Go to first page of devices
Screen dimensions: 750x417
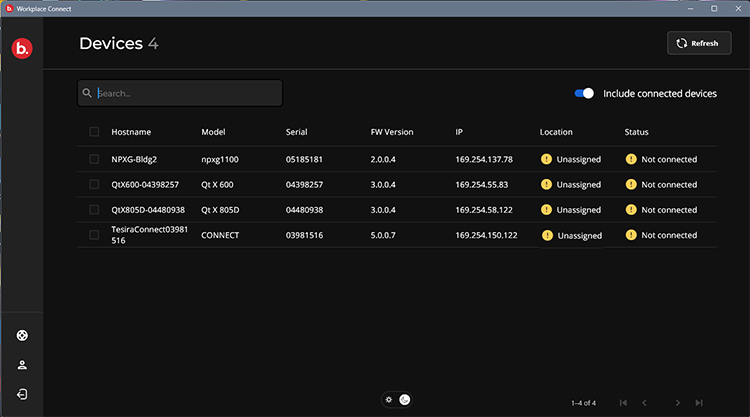(623, 403)
